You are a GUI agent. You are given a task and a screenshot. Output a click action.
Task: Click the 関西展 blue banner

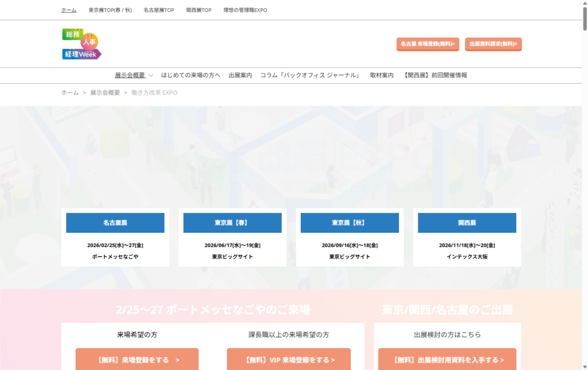(x=467, y=223)
